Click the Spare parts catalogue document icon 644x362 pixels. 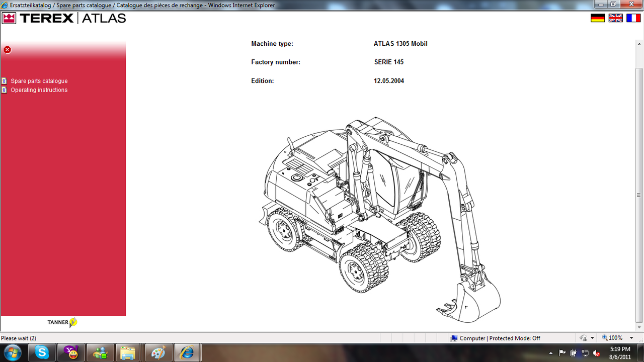pyautogui.click(x=5, y=81)
